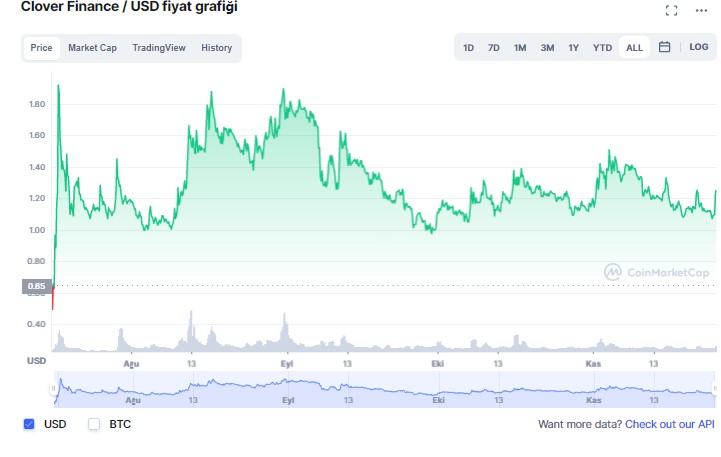Screen dimensions: 721x457
Task: Switch to the Price tab
Action: pyautogui.click(x=41, y=48)
